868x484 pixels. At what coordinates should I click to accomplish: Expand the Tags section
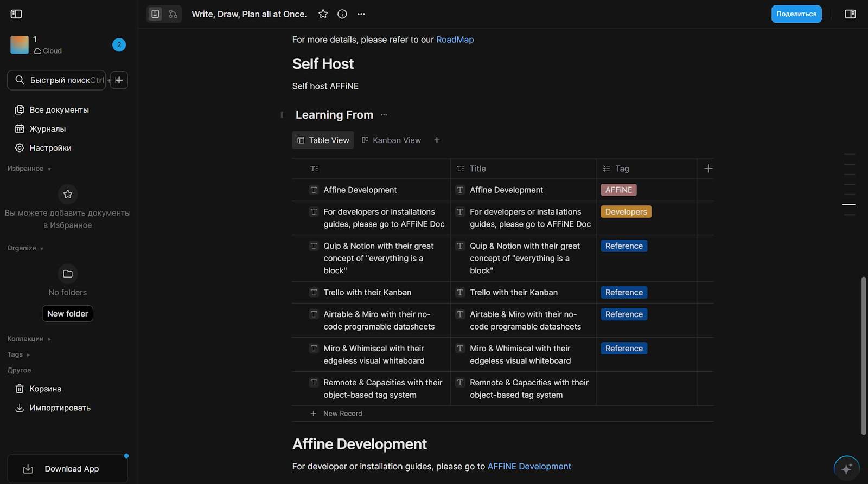[19, 354]
